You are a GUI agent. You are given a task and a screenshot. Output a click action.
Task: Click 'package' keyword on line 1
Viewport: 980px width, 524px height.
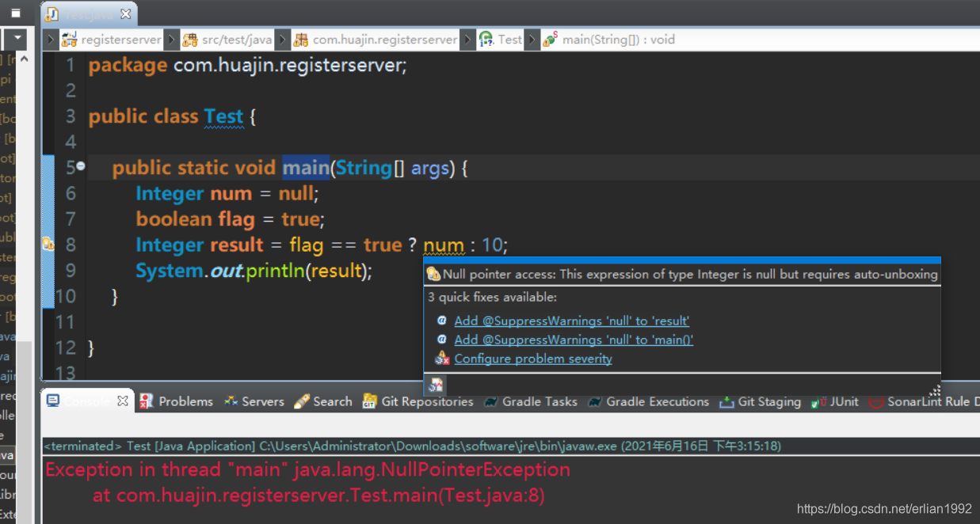pyautogui.click(x=128, y=66)
